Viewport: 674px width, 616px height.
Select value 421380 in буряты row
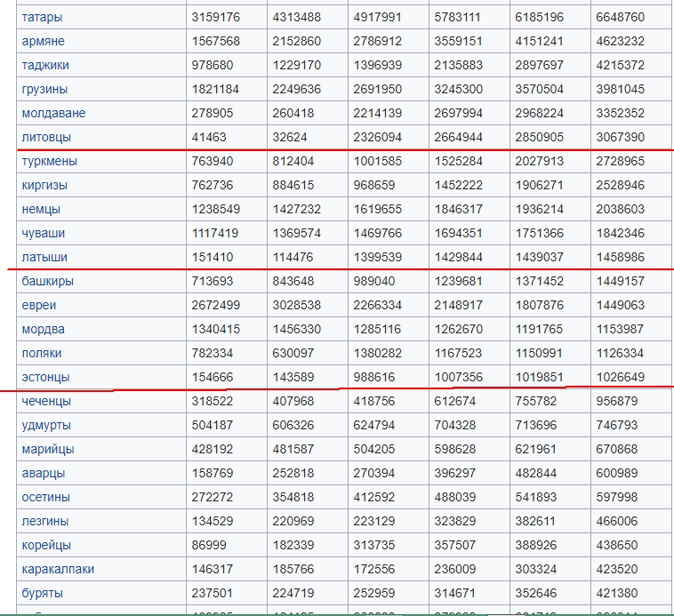tap(617, 594)
